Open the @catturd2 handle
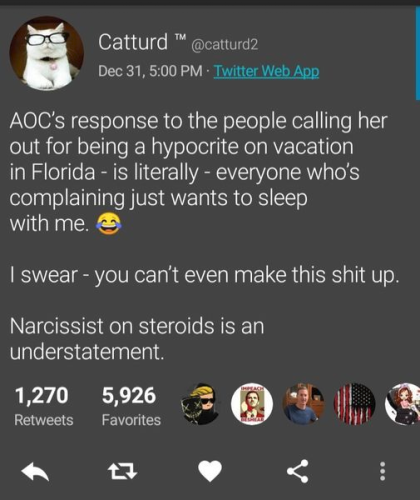 (224, 44)
